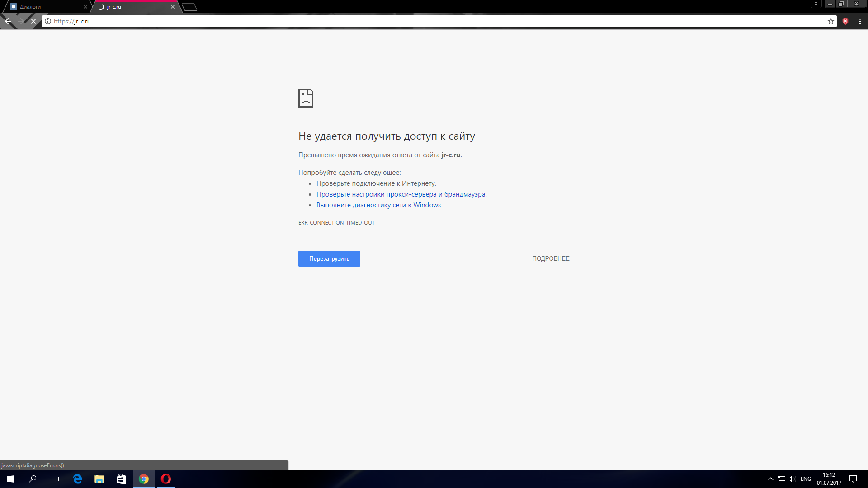Open File Explorer from the taskbar
The height and width of the screenshot is (488, 868).
pyautogui.click(x=99, y=479)
